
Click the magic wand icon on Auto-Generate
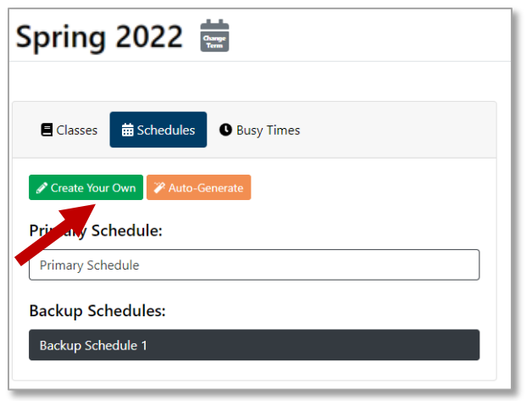click(159, 188)
